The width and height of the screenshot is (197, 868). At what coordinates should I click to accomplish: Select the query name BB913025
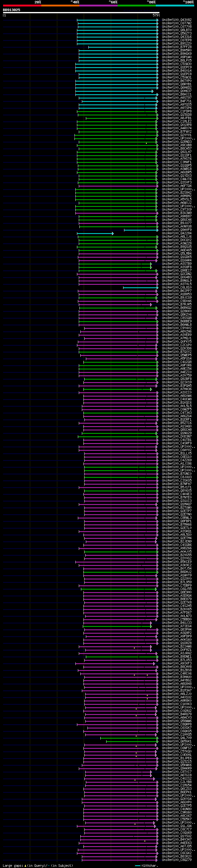tap(11, 10)
